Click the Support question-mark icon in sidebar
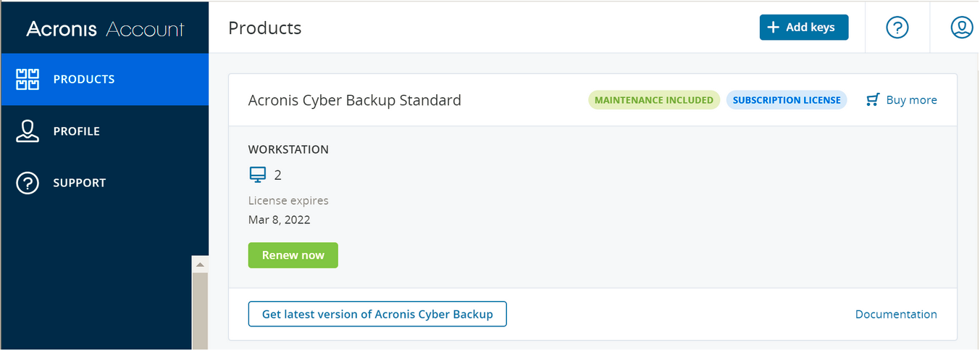 coord(28,183)
